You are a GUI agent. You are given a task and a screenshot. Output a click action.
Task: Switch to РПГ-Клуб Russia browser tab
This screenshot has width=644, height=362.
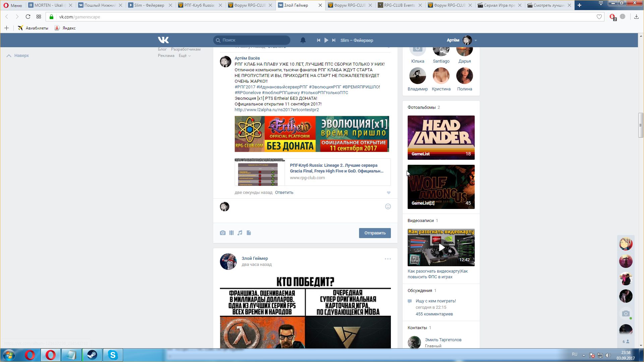point(200,5)
